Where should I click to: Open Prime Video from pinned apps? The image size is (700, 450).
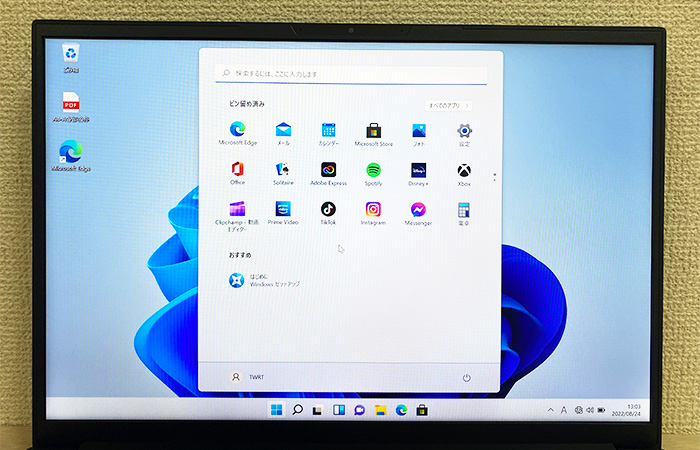tap(283, 210)
